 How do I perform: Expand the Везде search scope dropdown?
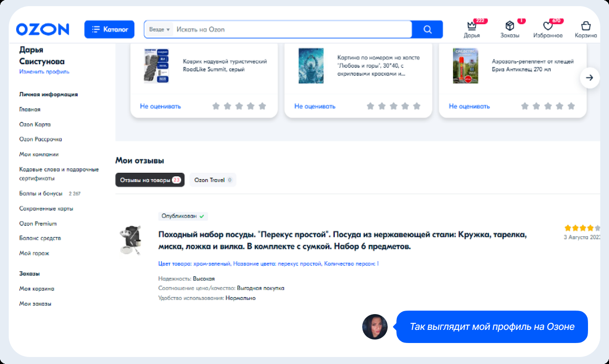[159, 29]
